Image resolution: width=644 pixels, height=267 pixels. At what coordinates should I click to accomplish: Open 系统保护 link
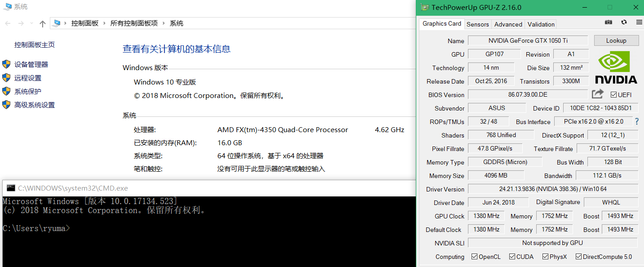point(28,91)
